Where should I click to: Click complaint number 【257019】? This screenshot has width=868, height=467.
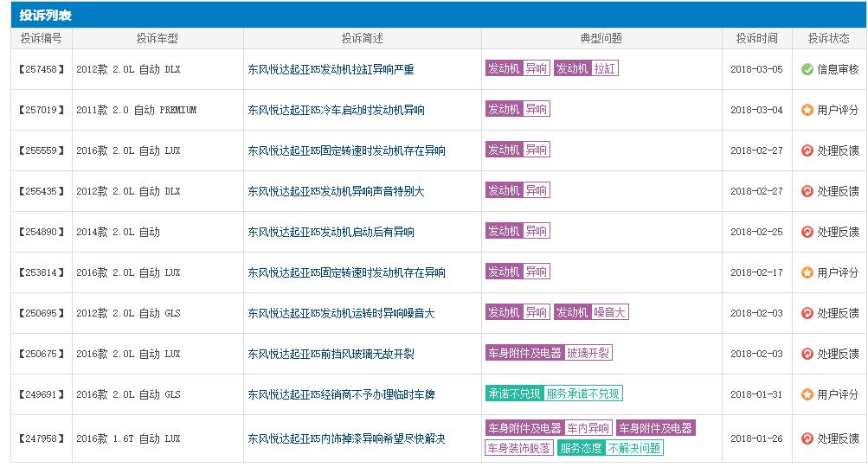point(41,110)
